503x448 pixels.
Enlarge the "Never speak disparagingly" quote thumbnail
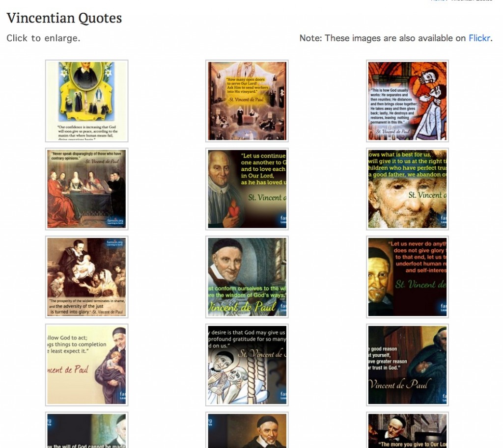point(86,189)
